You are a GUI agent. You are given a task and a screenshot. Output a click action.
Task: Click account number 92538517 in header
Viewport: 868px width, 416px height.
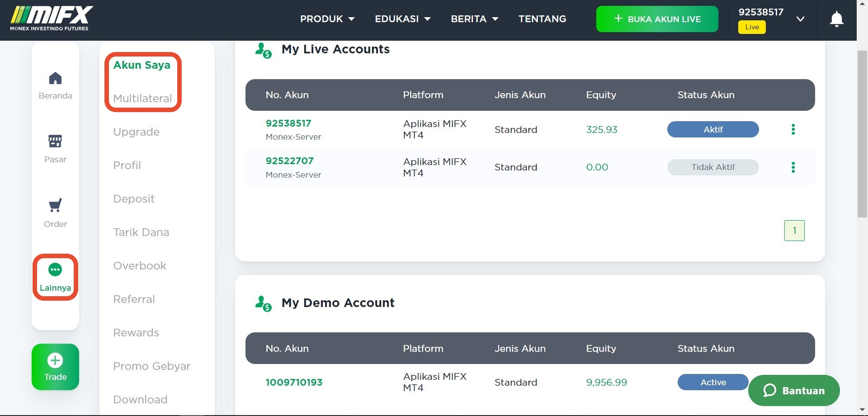click(761, 12)
